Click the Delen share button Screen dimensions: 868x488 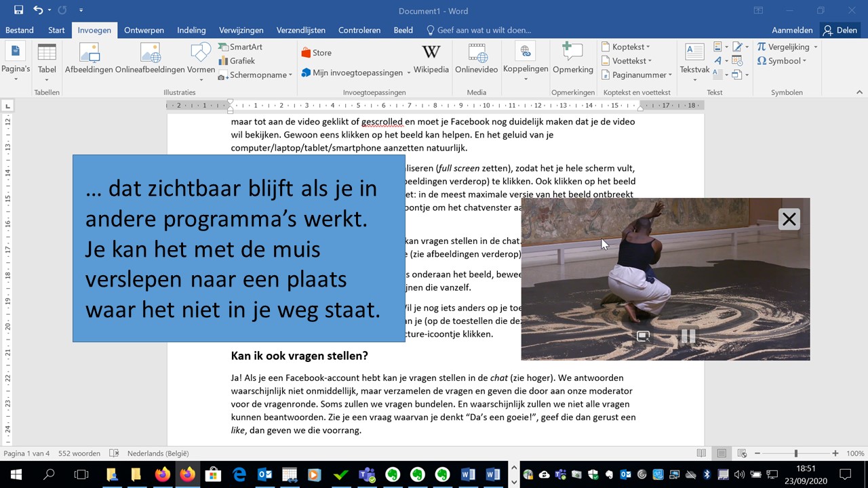tap(840, 30)
